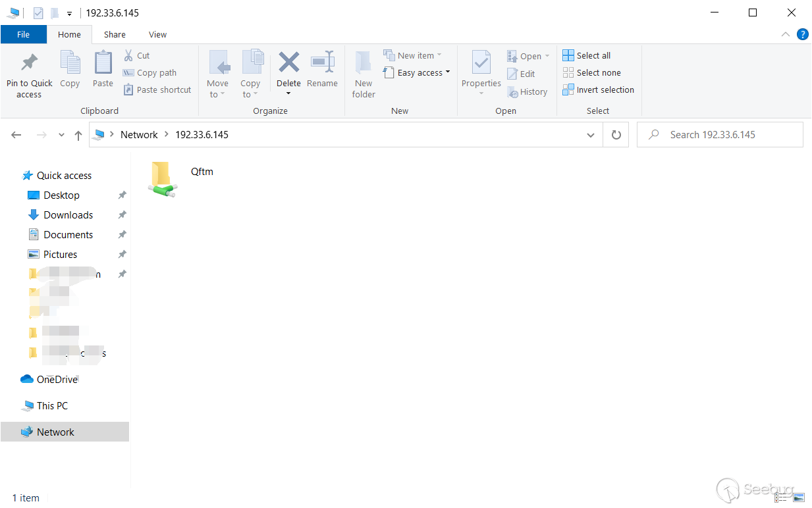812x508 pixels.
Task: Select Network in navigation pane
Action: point(65,432)
